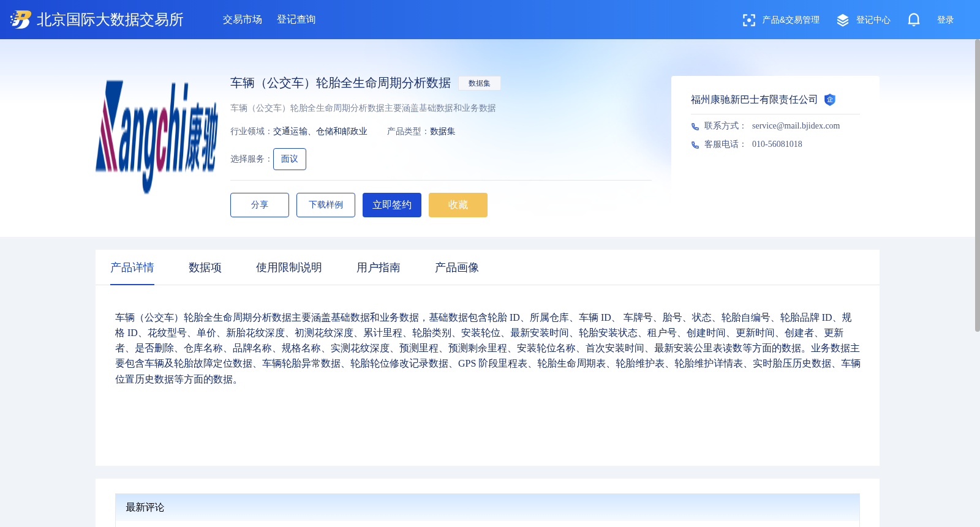
Task: Open the 产品&交易管理 scan icon
Action: tap(748, 20)
